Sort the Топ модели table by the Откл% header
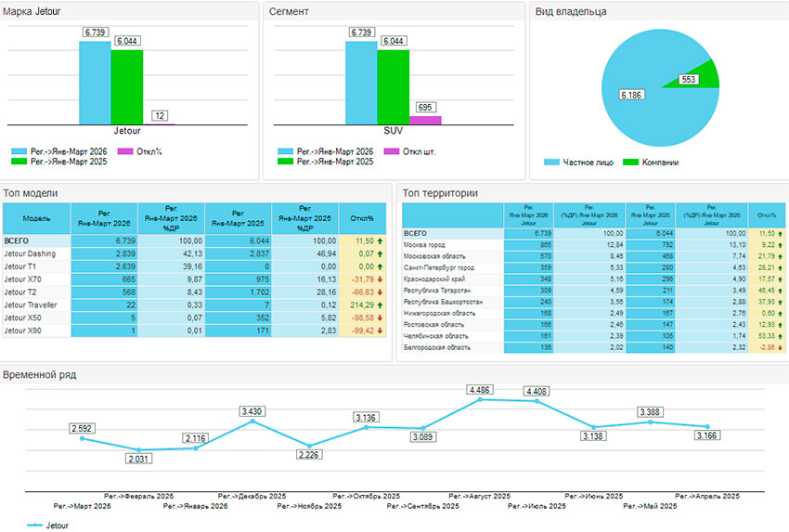The height and width of the screenshot is (532, 789). (x=363, y=218)
